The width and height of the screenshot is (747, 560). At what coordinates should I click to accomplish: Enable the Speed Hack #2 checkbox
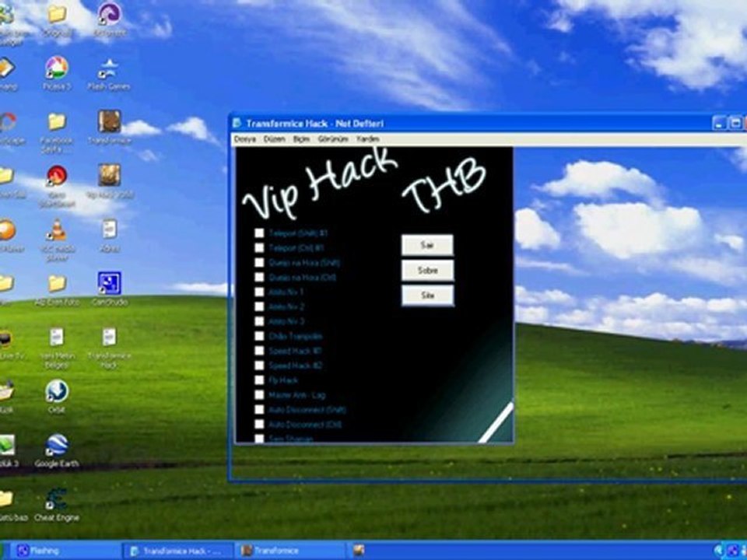(259, 366)
